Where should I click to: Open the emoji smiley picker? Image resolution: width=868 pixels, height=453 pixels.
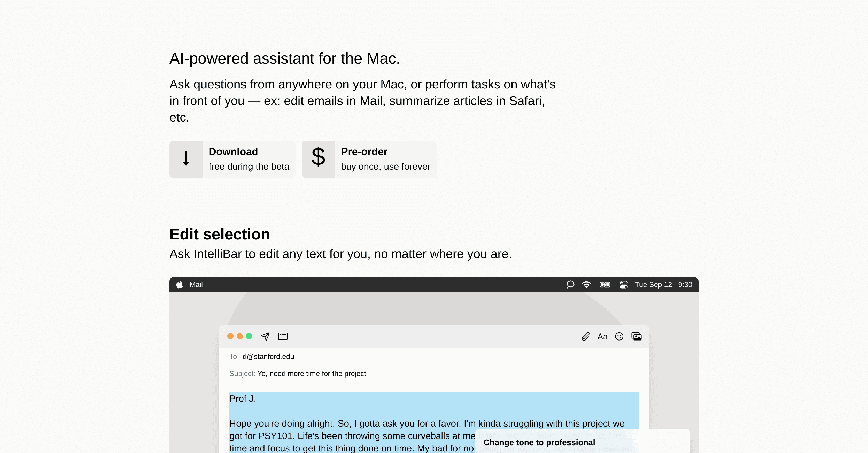(619, 336)
